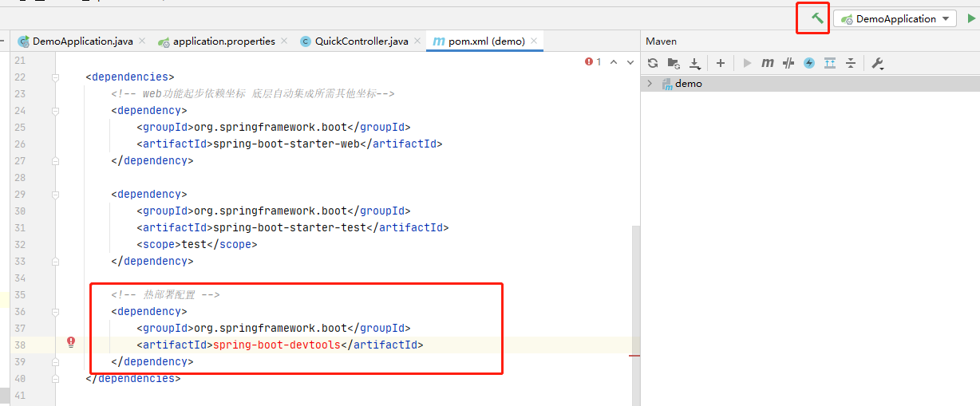Run DemoApplication with the green play button
The height and width of the screenshot is (406, 980).
(971, 18)
